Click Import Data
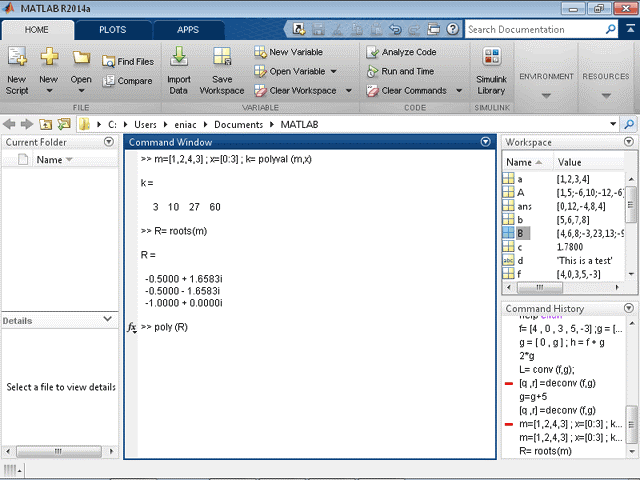Screen dimensions: 640x480 179,70
